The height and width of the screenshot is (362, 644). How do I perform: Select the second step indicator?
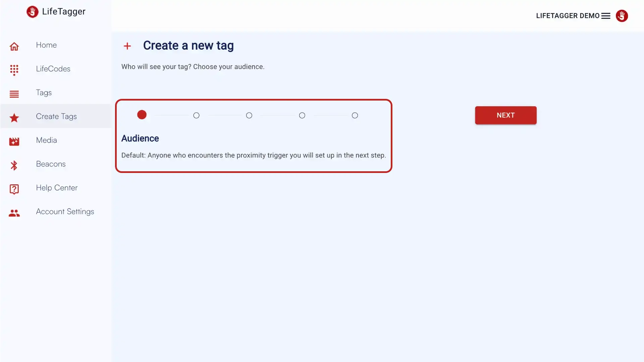point(196,115)
